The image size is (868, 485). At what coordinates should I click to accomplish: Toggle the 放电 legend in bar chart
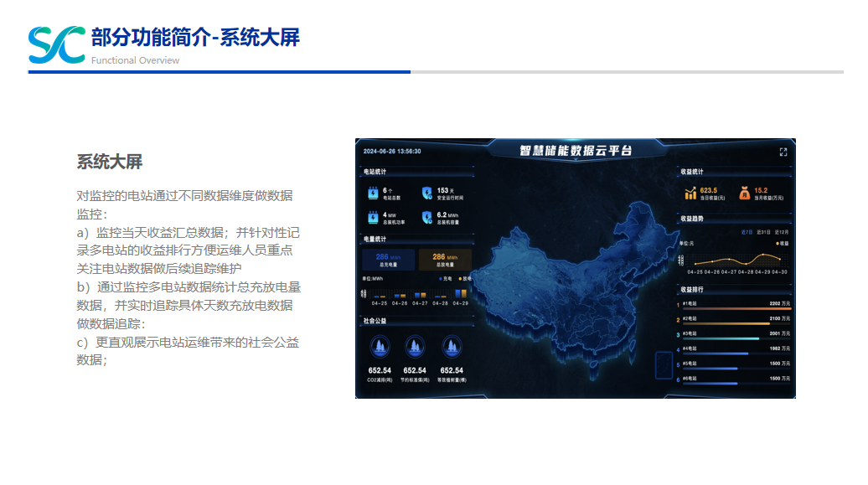[465, 278]
